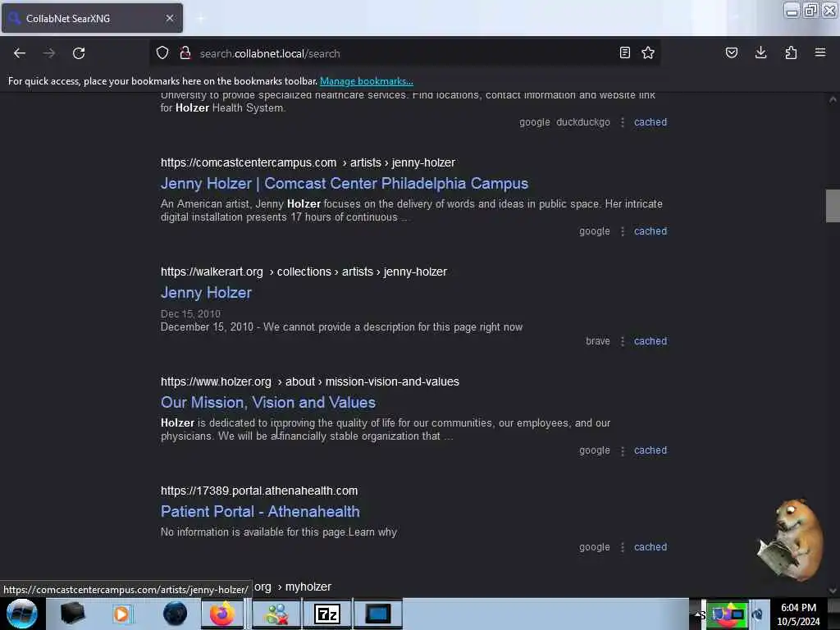Open Our Mission, Vision and Values result

[268, 402]
